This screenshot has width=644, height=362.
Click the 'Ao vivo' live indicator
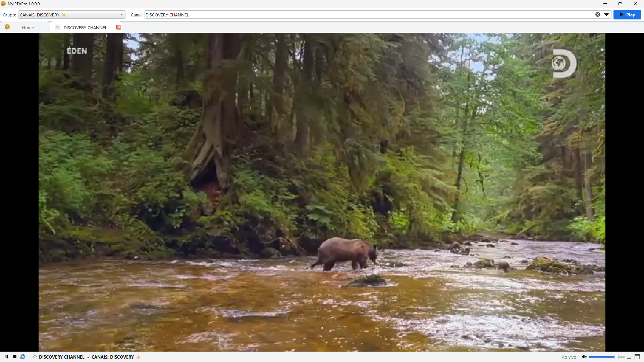point(569,357)
